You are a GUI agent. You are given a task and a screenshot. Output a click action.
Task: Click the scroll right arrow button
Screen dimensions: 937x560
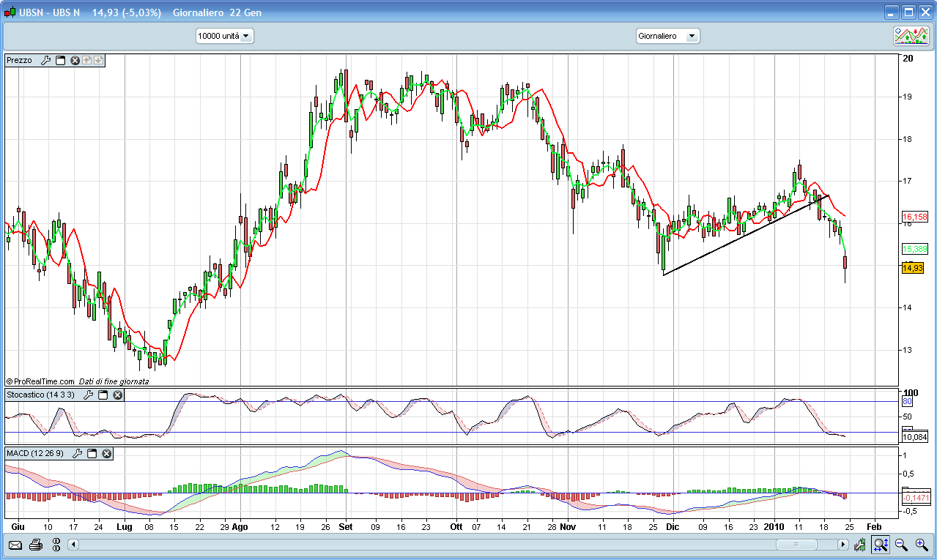[x=842, y=545]
